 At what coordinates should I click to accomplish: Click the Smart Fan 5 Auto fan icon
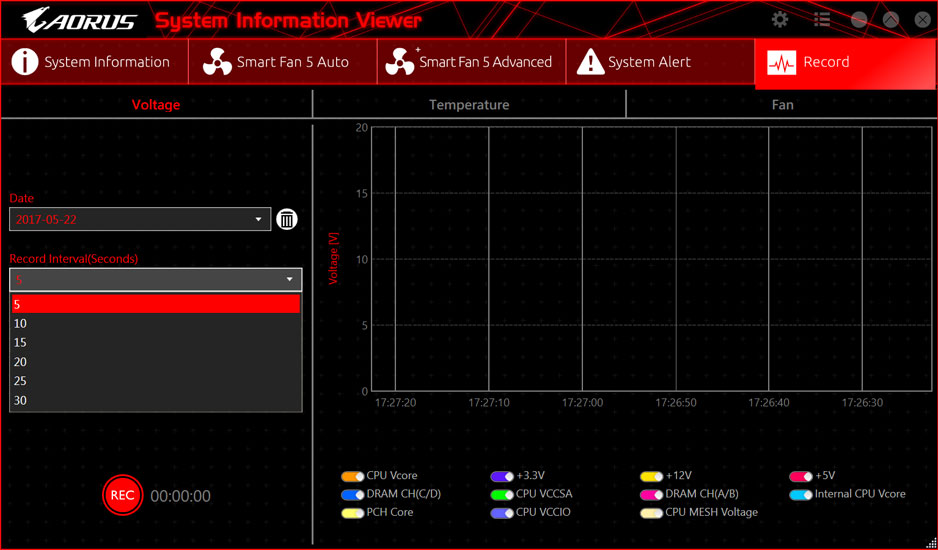pyautogui.click(x=217, y=62)
